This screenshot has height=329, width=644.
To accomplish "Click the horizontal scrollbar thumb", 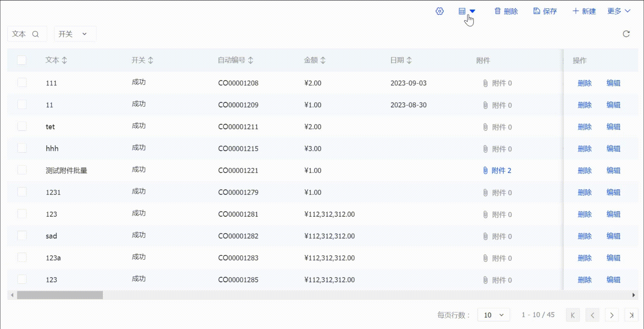I will [60, 295].
